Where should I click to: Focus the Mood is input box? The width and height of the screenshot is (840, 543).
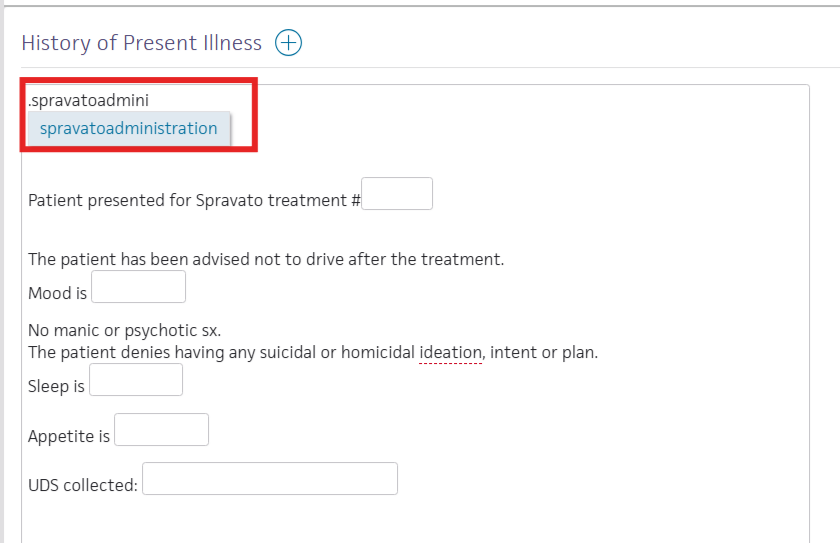point(138,286)
